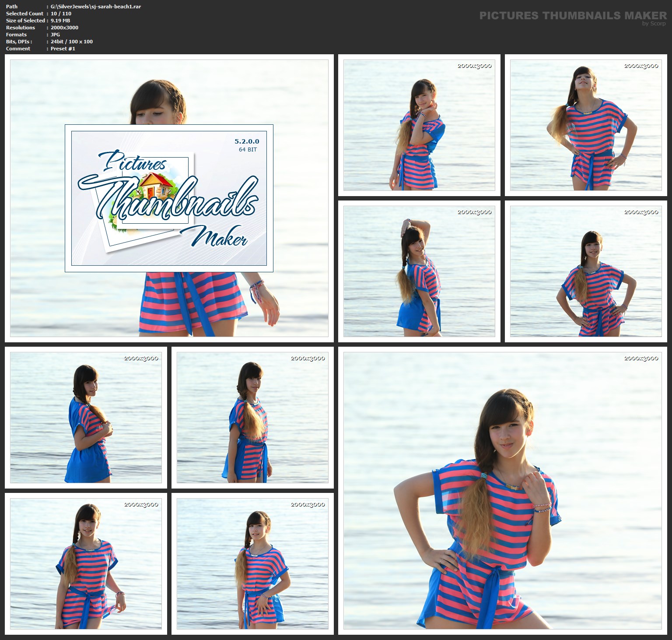Click the selected count value 10 / 110
672x640 pixels.
point(61,14)
